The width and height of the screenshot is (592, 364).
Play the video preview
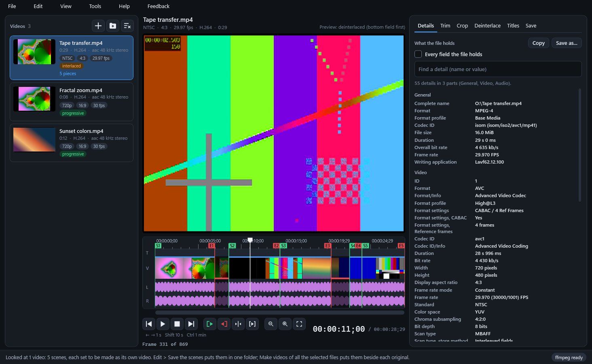pyautogui.click(x=163, y=324)
